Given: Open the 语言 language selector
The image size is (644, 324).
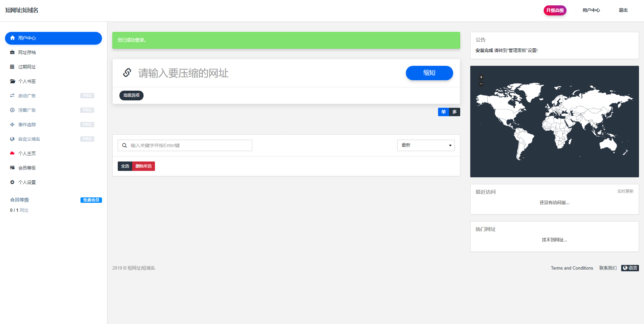Looking at the screenshot, I should (630, 268).
